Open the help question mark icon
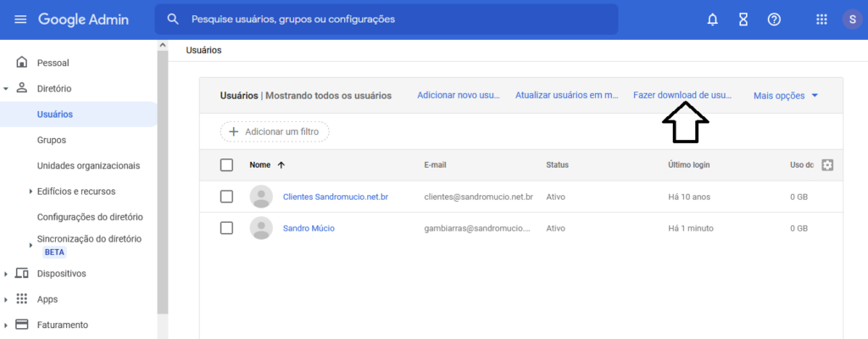The width and height of the screenshot is (868, 339). (774, 19)
